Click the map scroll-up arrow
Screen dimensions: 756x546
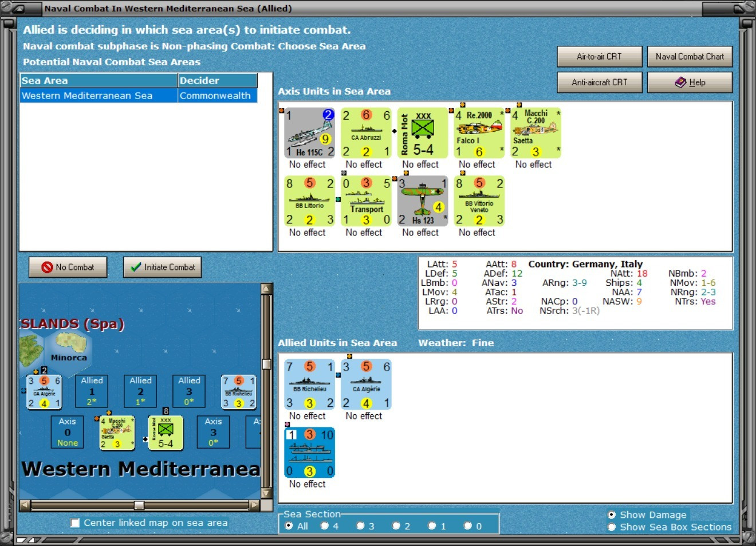point(266,289)
